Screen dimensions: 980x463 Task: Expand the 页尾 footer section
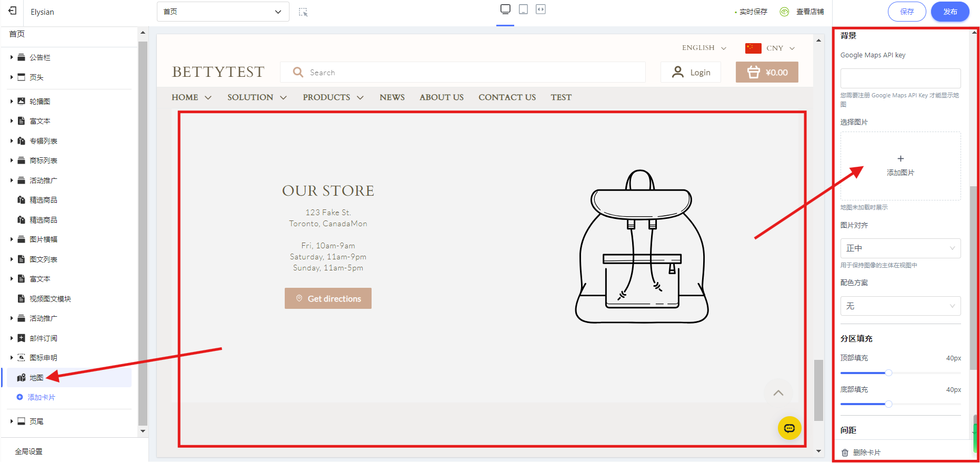pyautogui.click(x=12, y=421)
